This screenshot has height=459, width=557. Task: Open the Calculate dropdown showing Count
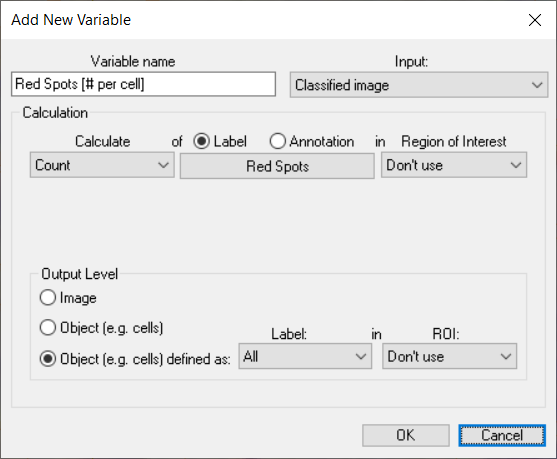102,165
